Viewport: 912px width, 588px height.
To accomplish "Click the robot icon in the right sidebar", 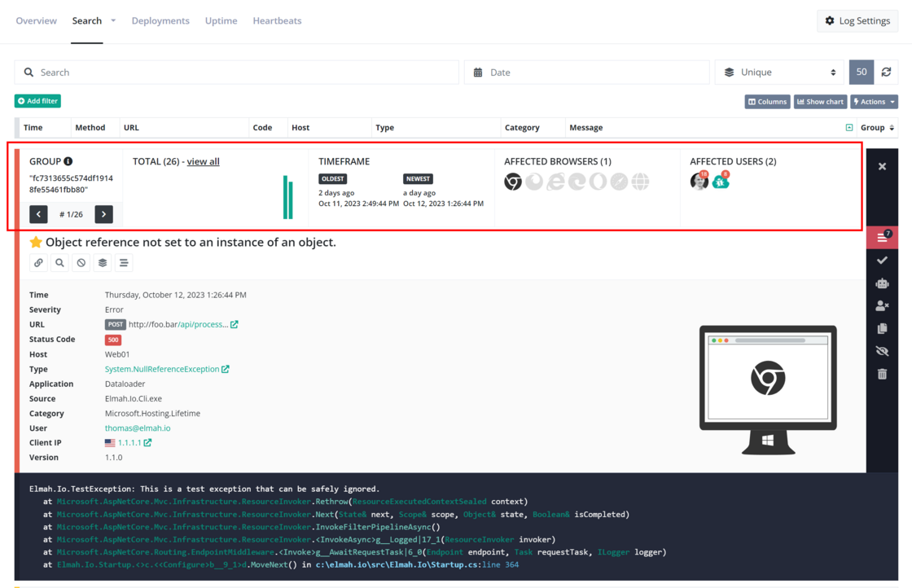I will pyautogui.click(x=883, y=283).
